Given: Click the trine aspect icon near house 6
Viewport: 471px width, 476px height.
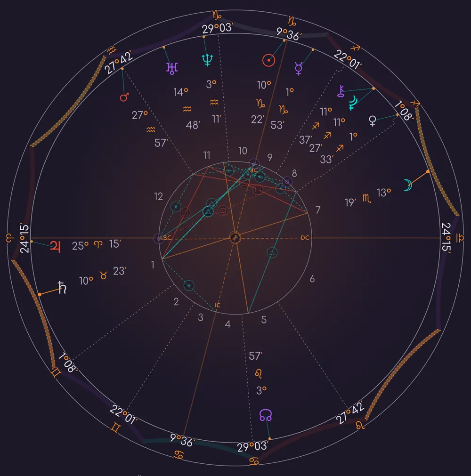Looking at the screenshot, I should [x=272, y=252].
